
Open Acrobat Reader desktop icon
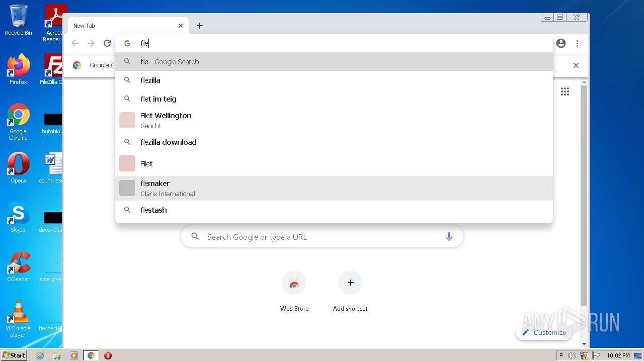click(x=53, y=23)
